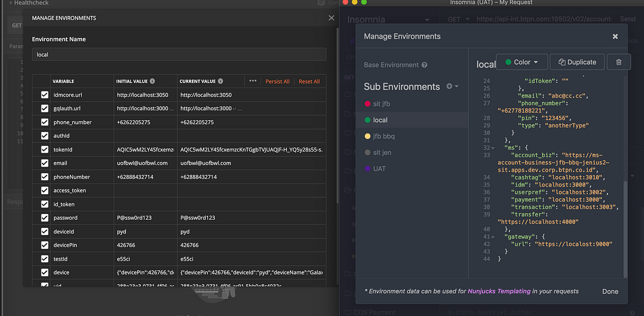Collapse the "ms" JSON block fold arrow
644x316 pixels.
tap(494, 148)
